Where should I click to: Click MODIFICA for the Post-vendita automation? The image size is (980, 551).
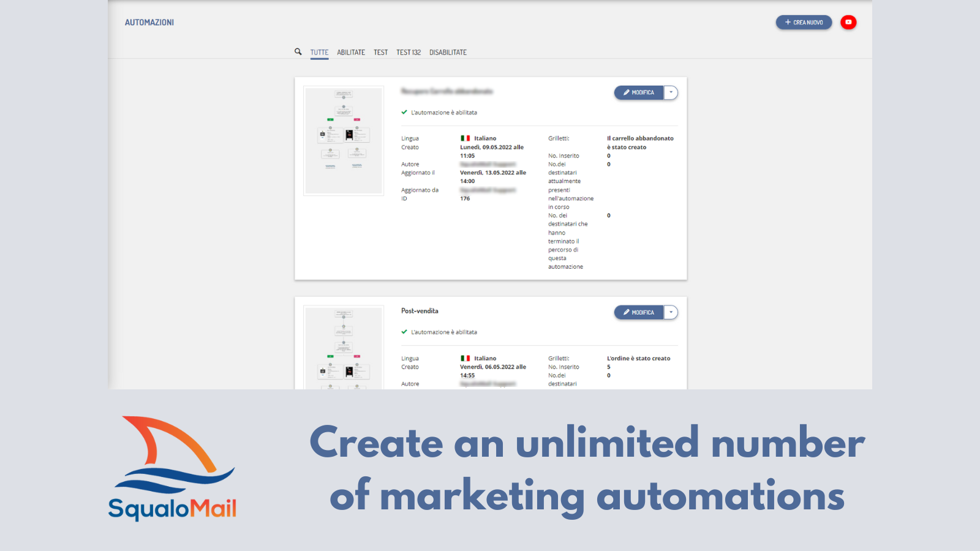tap(639, 312)
